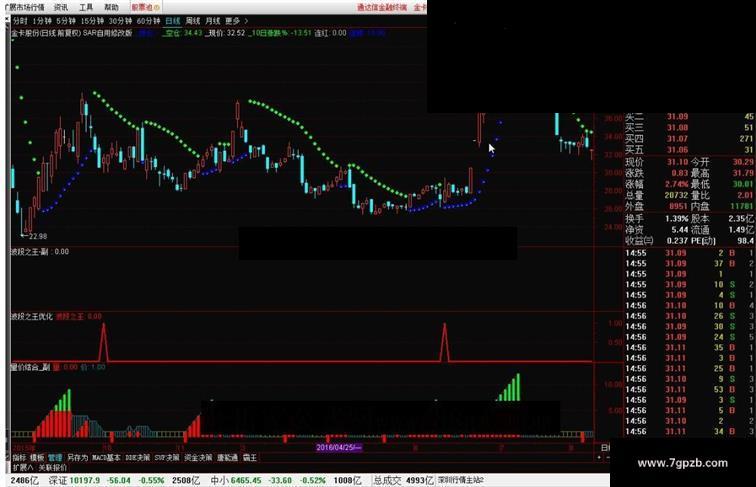Viewport: 756px width, 487px height.
Task: Select the 日线 daily period tab
Action: click(173, 21)
